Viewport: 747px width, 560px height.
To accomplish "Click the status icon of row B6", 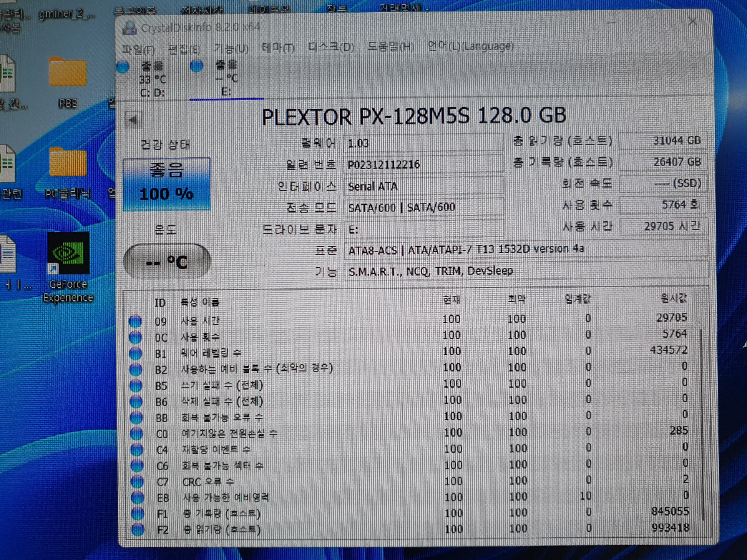I will (x=136, y=402).
